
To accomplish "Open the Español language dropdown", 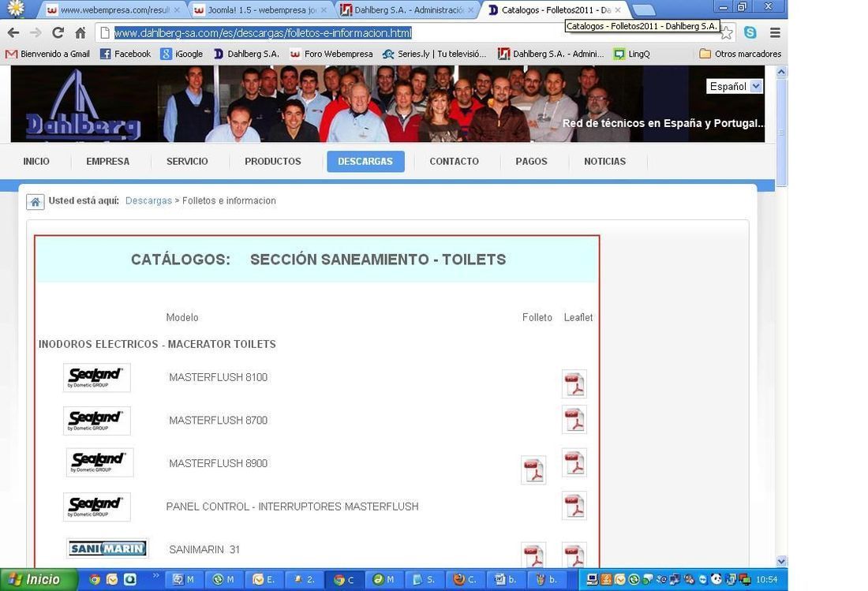I will (x=735, y=86).
